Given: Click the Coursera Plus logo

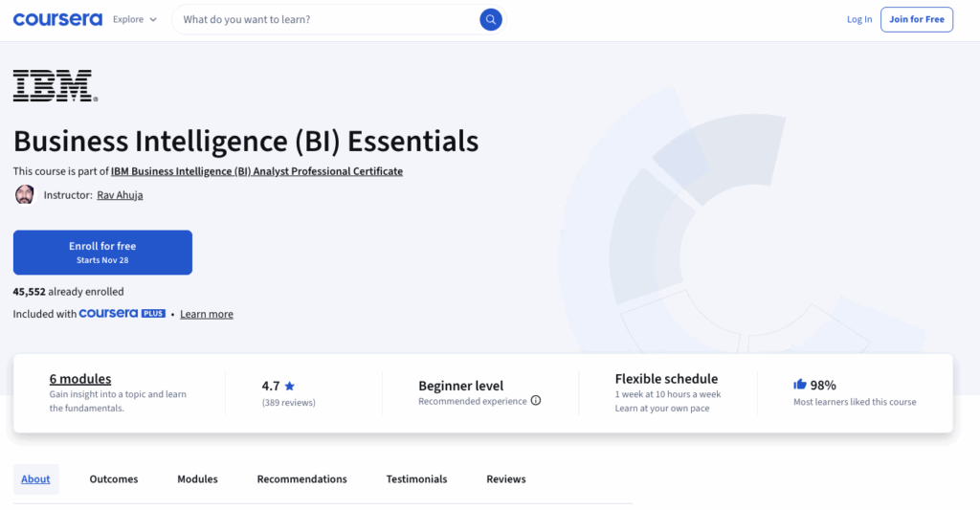Looking at the screenshot, I should point(122,313).
